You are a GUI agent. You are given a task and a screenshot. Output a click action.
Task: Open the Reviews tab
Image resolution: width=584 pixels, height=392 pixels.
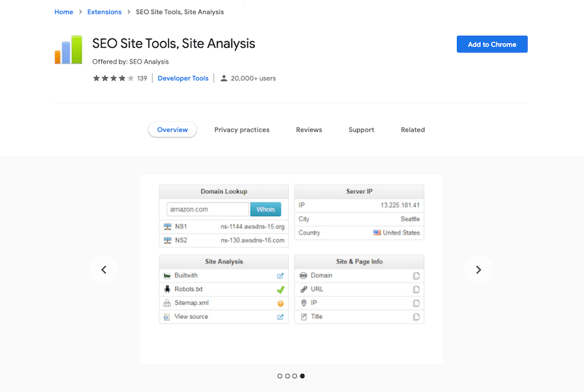pyautogui.click(x=309, y=130)
